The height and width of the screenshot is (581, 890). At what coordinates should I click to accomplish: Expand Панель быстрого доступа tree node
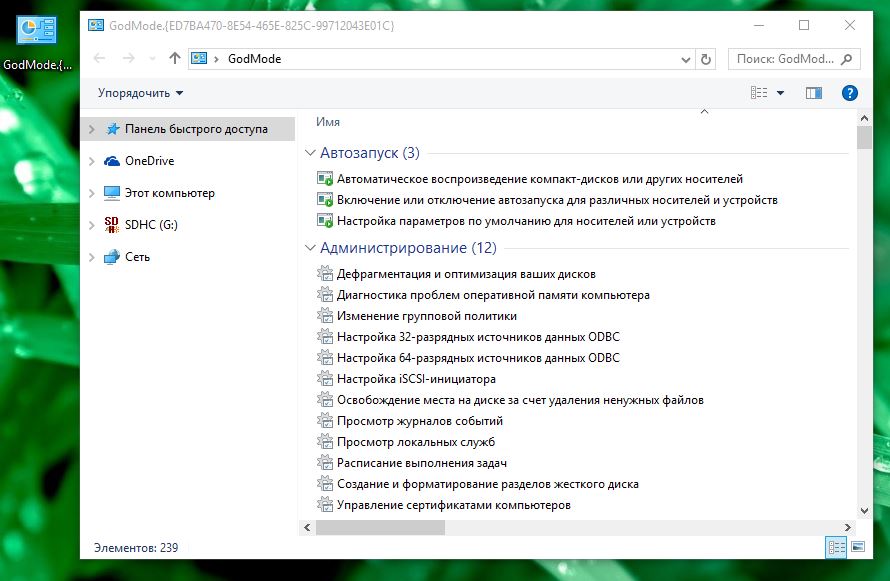tap(92, 129)
